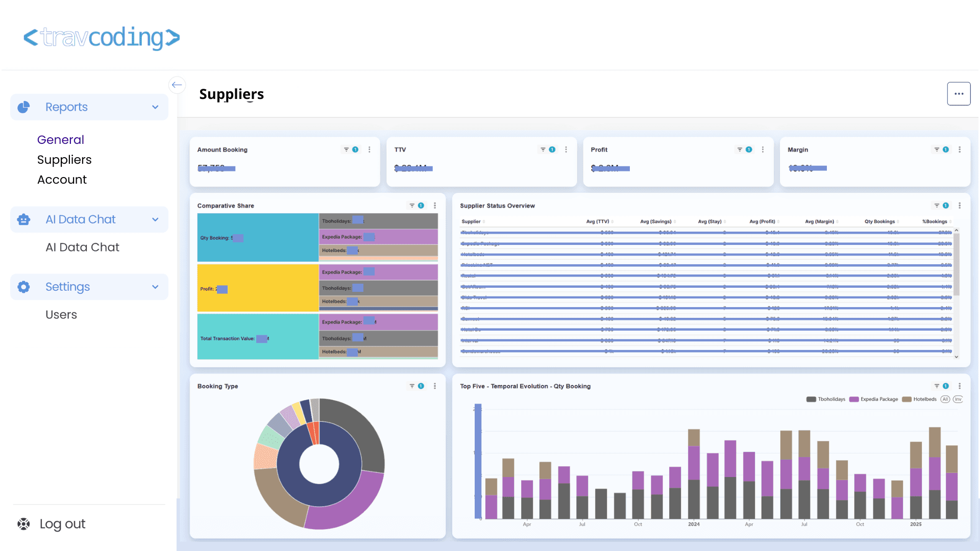
Task: Toggle the Tboholidays legend series
Action: (826, 399)
